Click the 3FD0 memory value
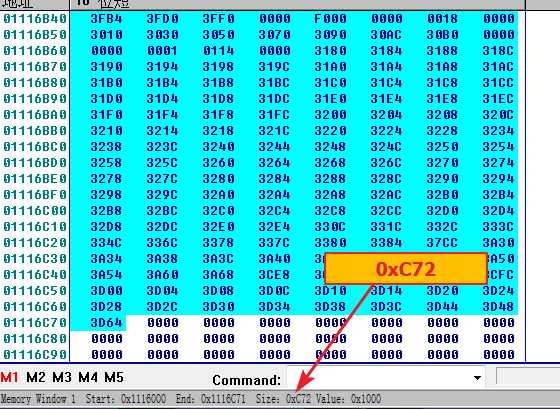 pos(162,19)
